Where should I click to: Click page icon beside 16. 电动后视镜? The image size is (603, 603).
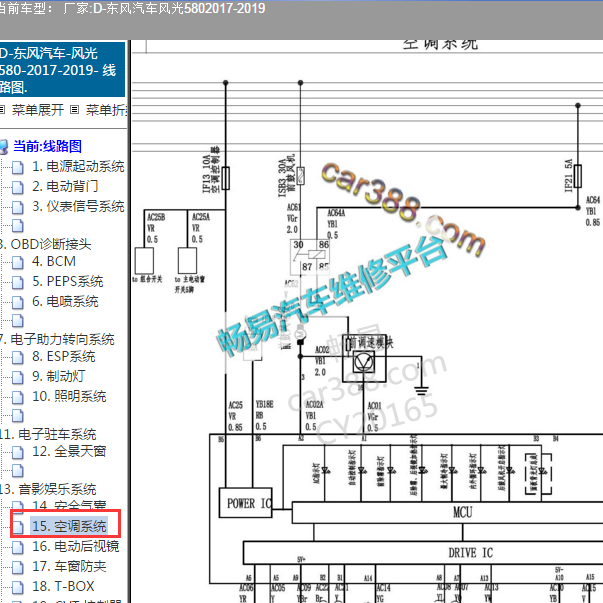tap(17, 548)
